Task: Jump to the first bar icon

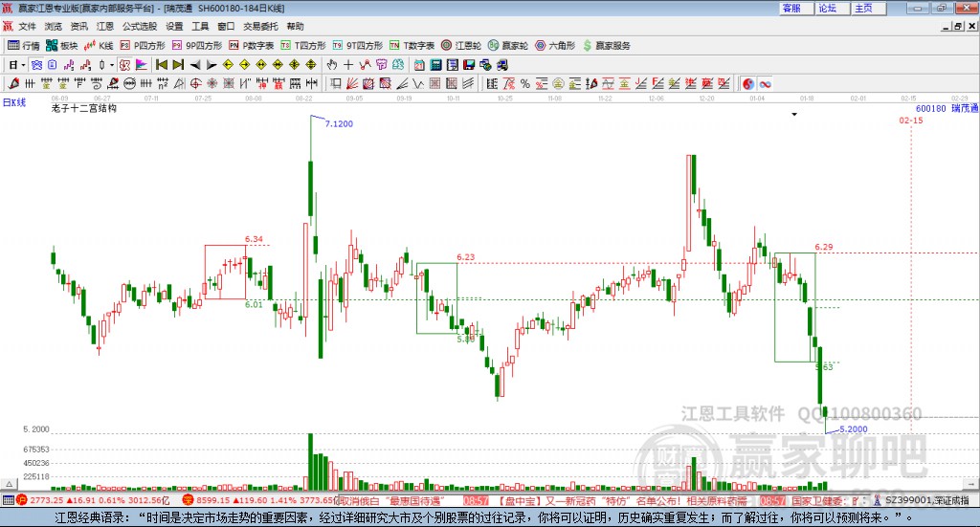Action: [x=161, y=65]
